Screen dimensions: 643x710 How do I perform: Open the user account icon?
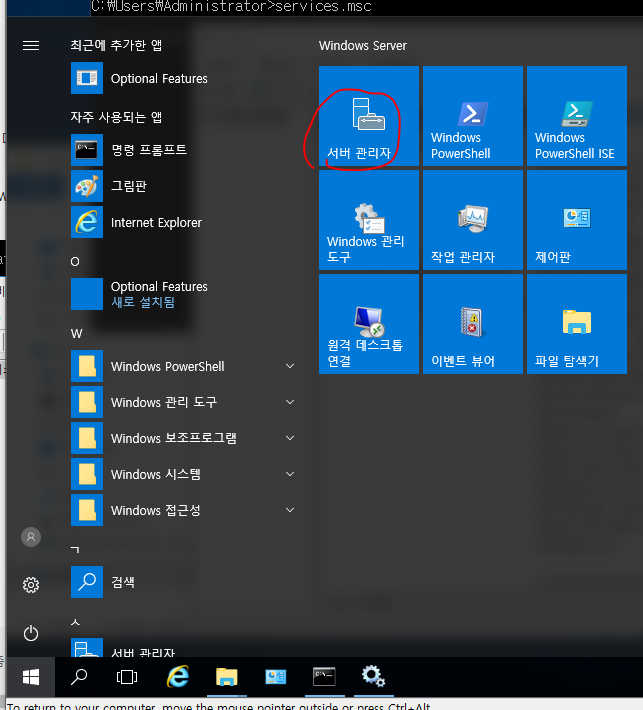click(x=31, y=537)
